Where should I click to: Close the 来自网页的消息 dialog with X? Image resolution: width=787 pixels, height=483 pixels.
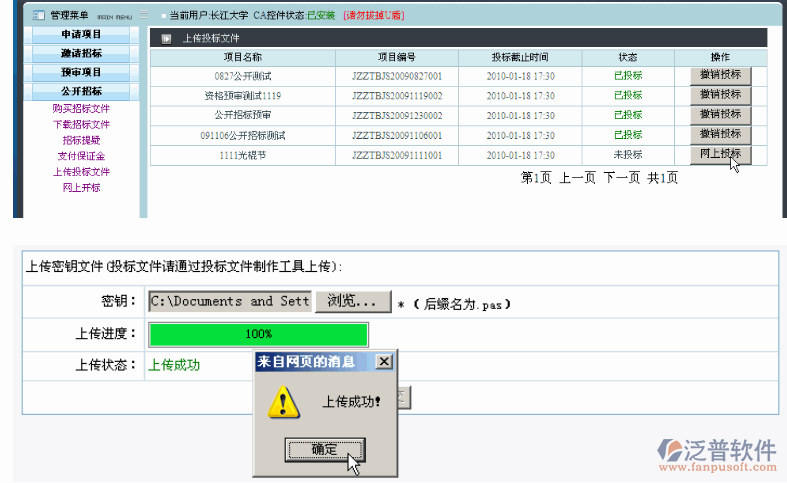pyautogui.click(x=383, y=361)
